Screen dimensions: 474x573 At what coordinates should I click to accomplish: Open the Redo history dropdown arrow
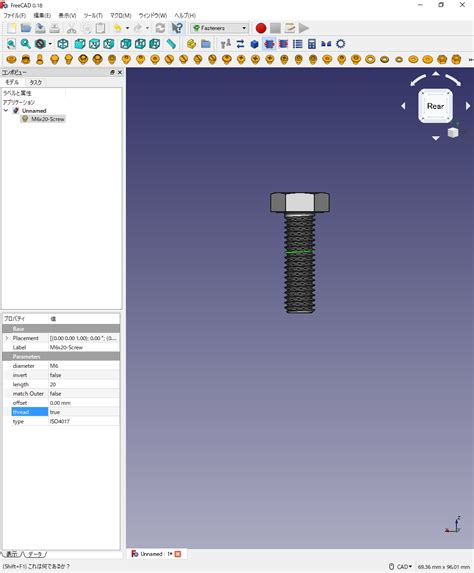(147, 28)
